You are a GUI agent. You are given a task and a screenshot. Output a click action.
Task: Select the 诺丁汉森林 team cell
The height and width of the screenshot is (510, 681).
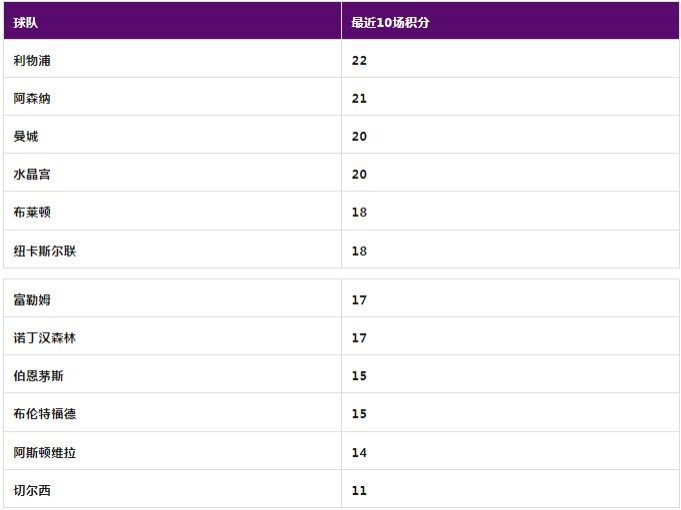point(45,338)
